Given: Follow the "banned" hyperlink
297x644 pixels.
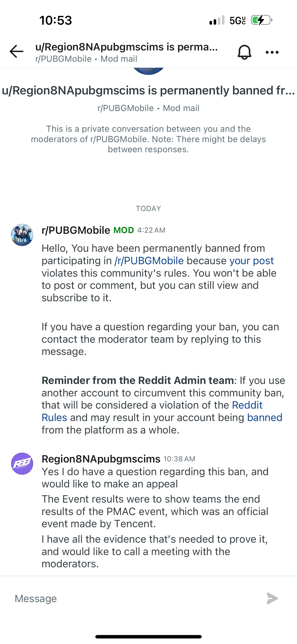Looking at the screenshot, I should (265, 418).
